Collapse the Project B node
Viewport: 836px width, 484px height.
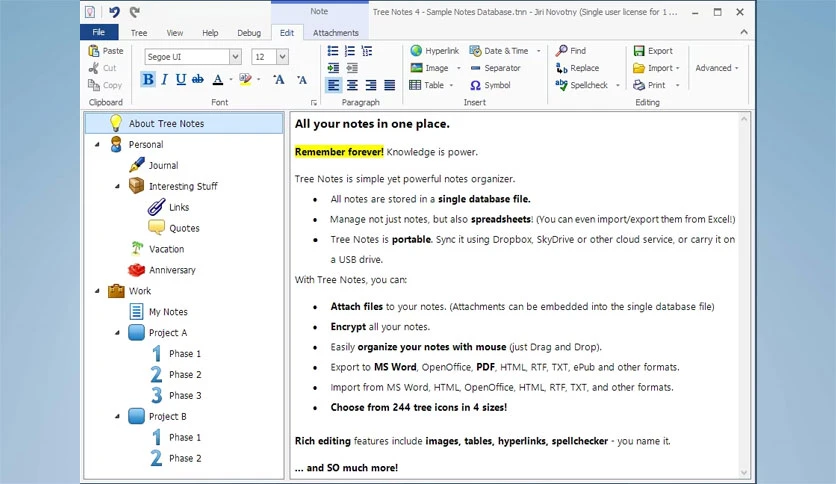pos(117,416)
